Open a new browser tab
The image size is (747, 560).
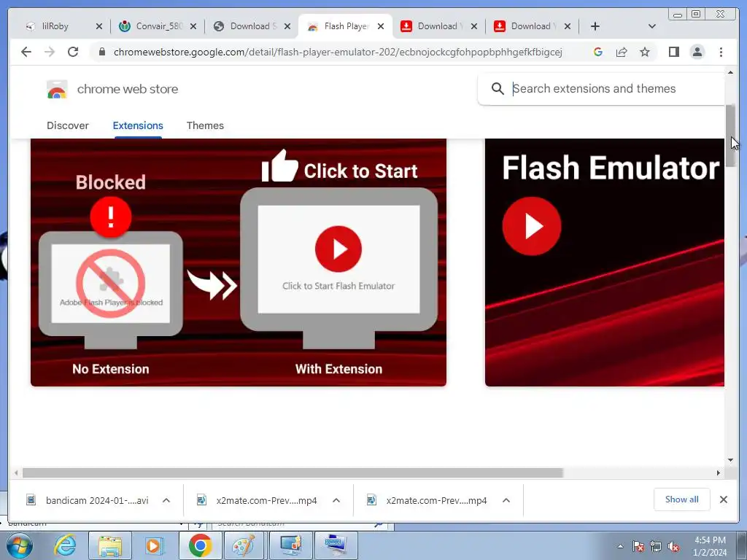pos(595,26)
